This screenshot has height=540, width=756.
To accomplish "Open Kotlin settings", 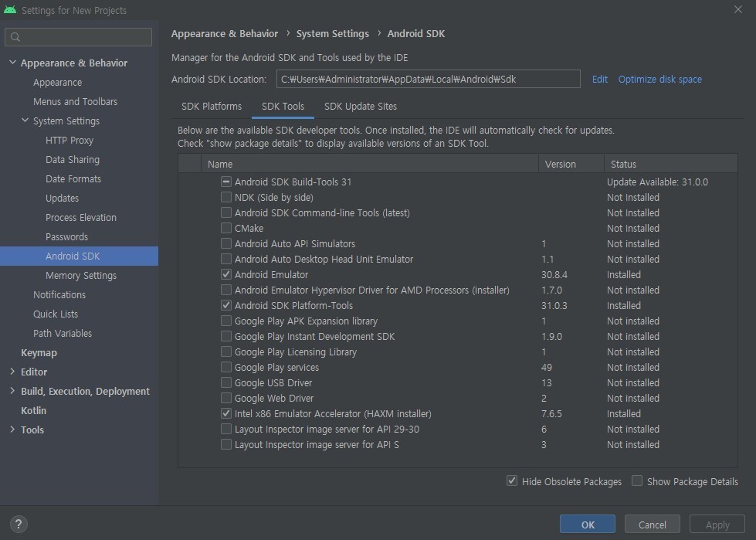I will pyautogui.click(x=33, y=410).
